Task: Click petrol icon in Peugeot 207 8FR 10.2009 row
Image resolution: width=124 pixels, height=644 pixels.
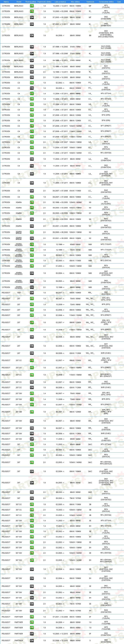Action: pos(32,304)
